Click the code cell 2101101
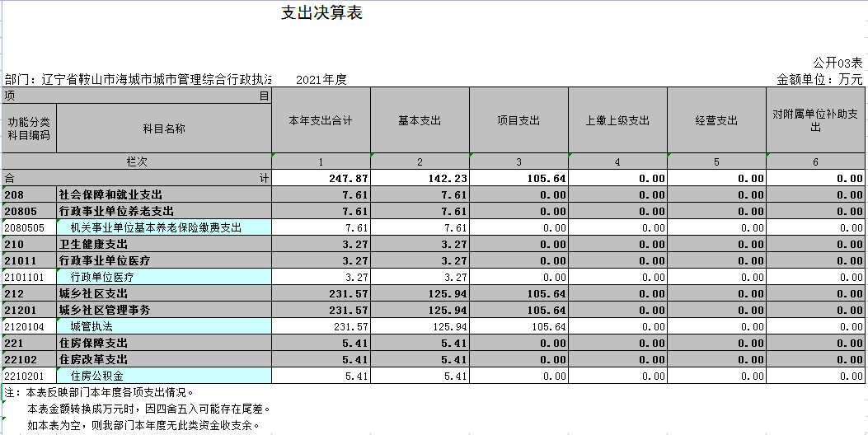Image resolution: width=868 pixels, height=435 pixels. point(30,277)
